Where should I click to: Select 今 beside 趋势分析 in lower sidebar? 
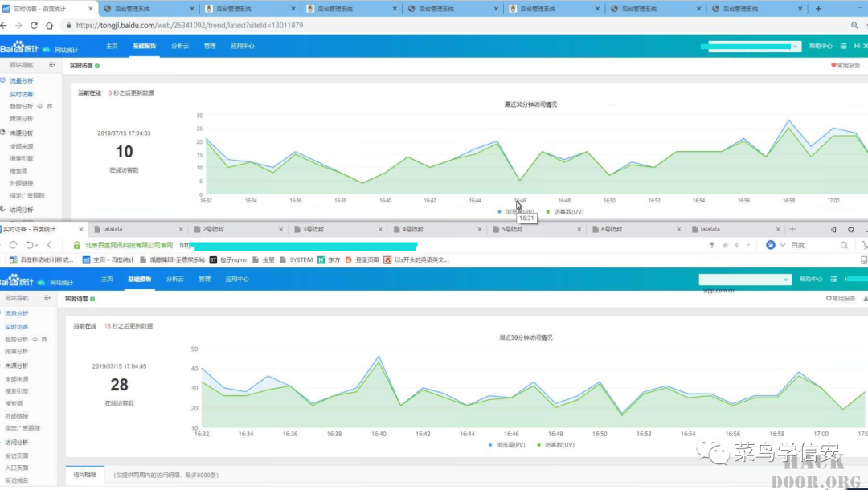click(x=35, y=340)
